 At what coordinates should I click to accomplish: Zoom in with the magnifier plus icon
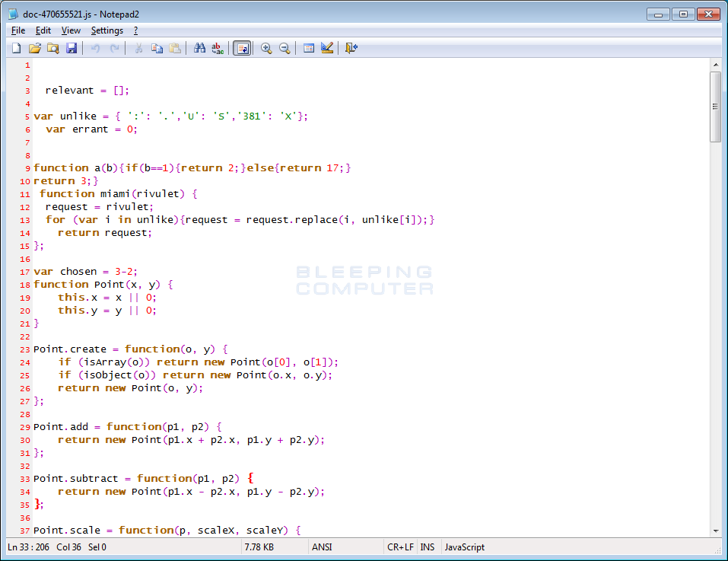[266, 48]
